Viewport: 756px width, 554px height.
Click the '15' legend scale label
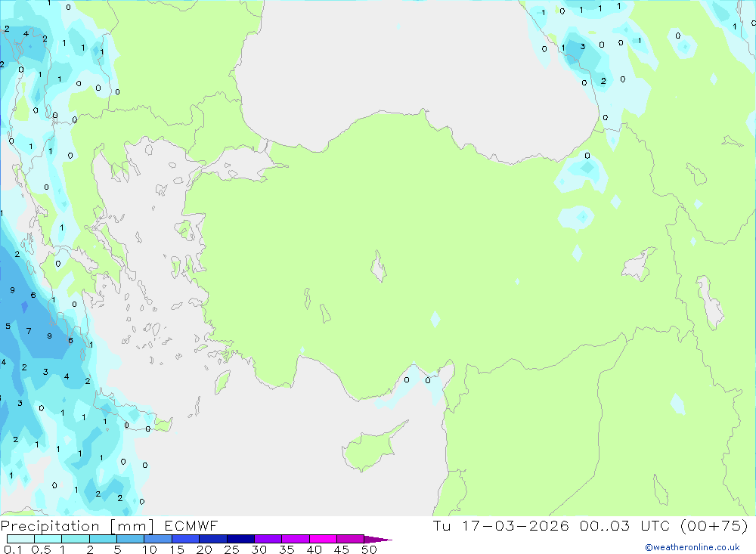coord(177,549)
